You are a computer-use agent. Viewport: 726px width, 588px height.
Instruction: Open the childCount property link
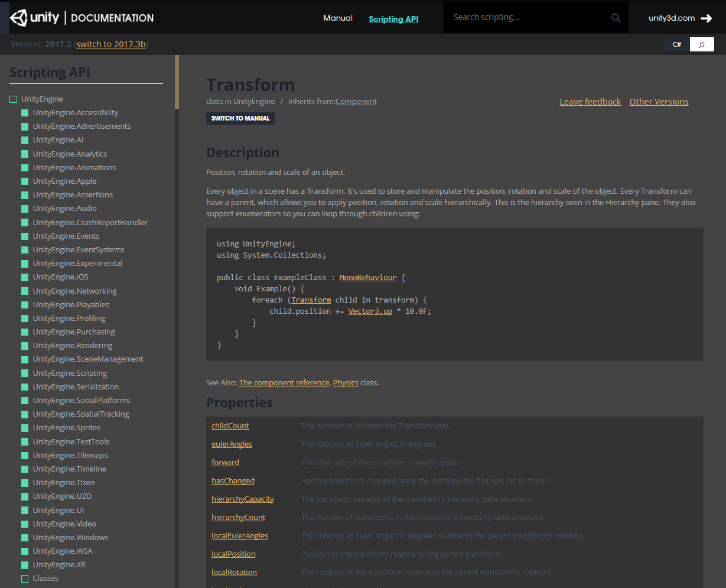click(230, 425)
